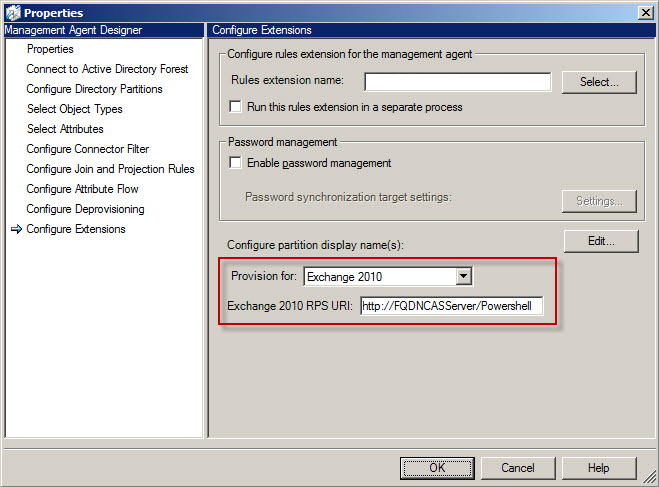Screen dimensions: 659x487
Task: Click the Exchange 2010 RPS URI field
Action: click(451, 307)
